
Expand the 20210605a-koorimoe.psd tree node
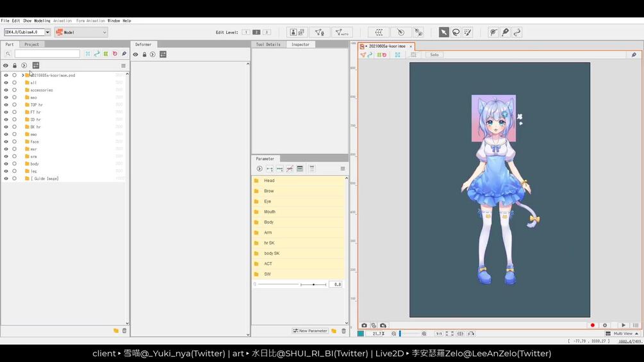point(22,75)
